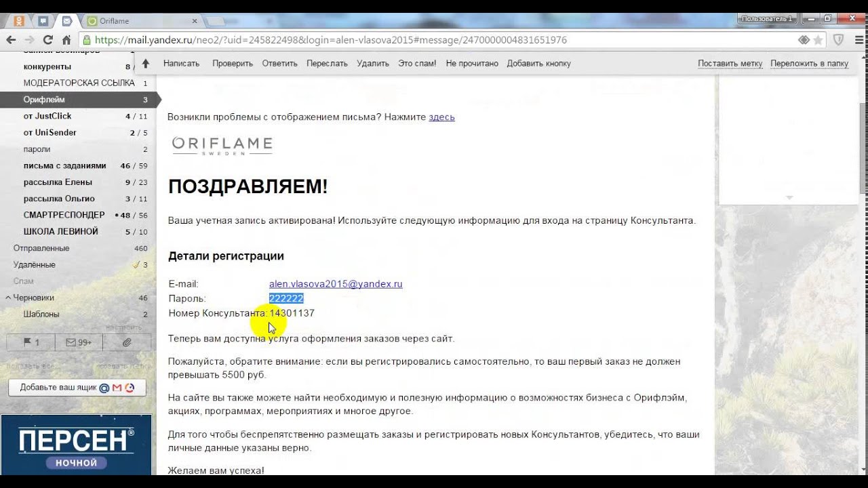Open the Поставить метку dropdown

[730, 63]
